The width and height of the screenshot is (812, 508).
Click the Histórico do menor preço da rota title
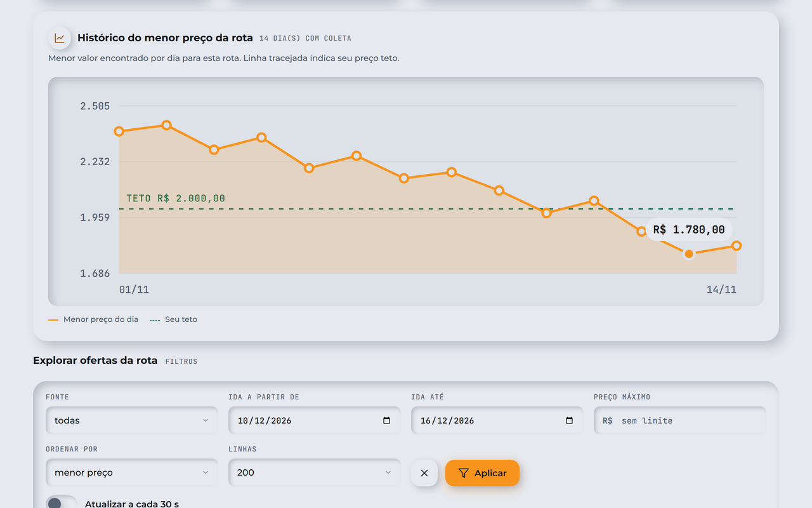pyautogui.click(x=165, y=38)
